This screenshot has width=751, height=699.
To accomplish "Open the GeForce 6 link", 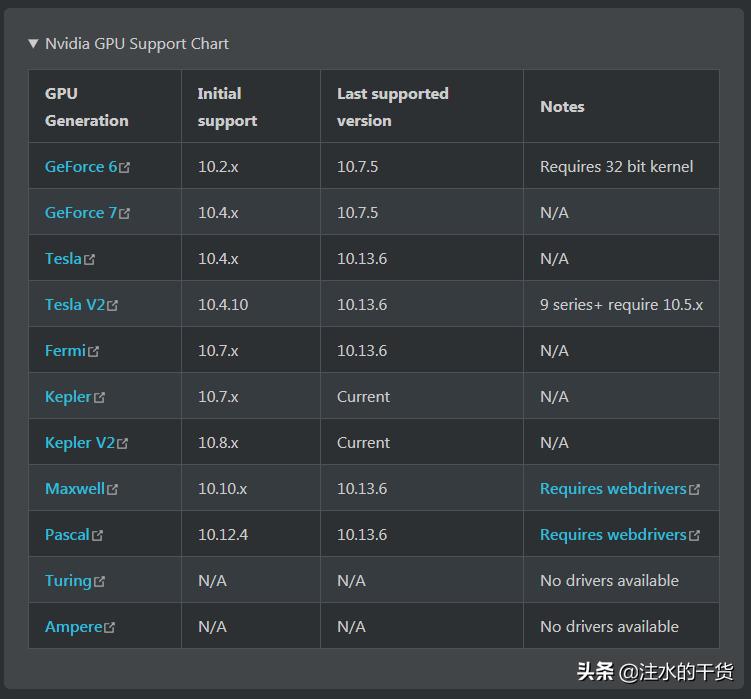I will [x=81, y=167].
